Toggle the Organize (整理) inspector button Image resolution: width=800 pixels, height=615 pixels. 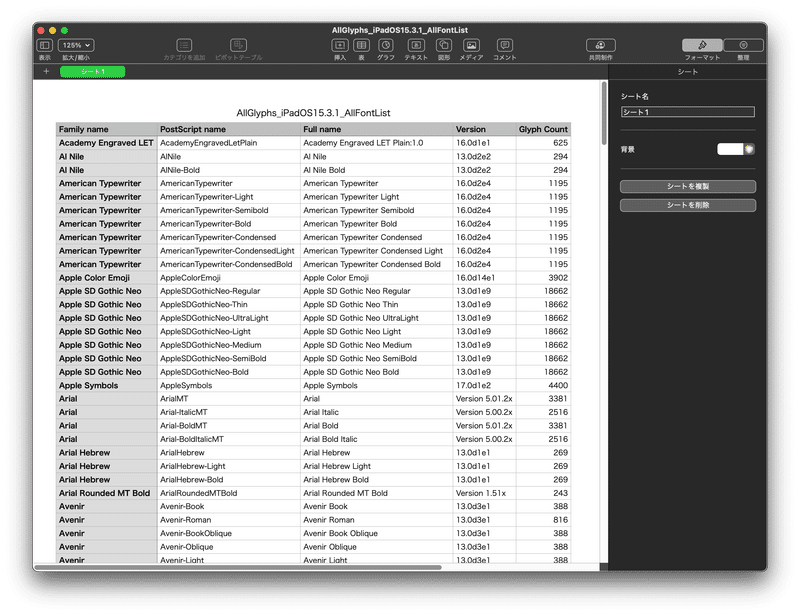click(743, 45)
